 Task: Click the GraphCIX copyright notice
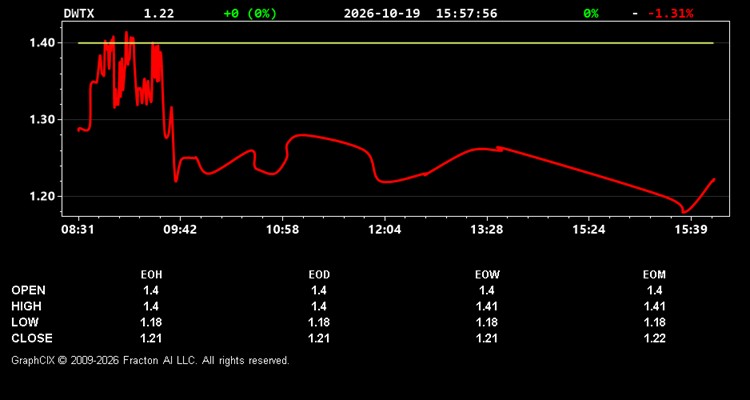tap(150, 360)
